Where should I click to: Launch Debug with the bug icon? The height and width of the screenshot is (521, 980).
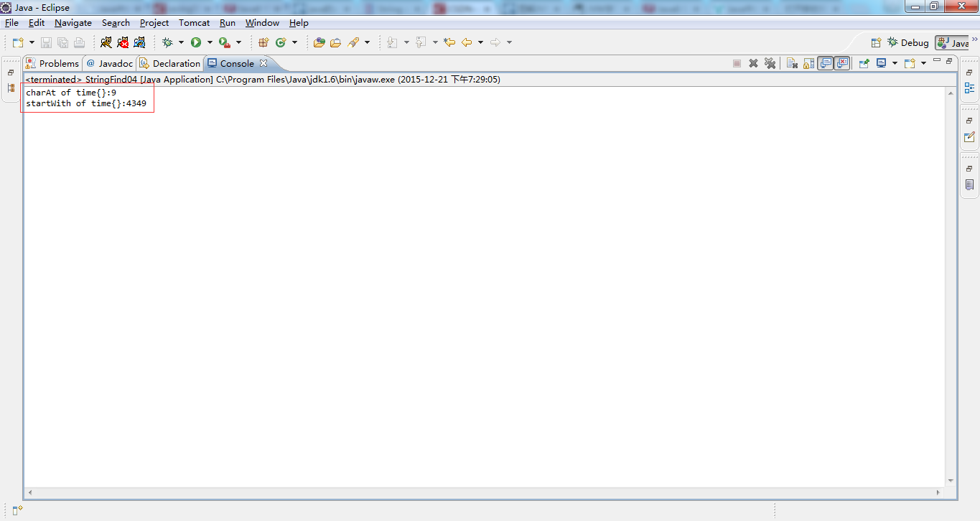tap(167, 42)
